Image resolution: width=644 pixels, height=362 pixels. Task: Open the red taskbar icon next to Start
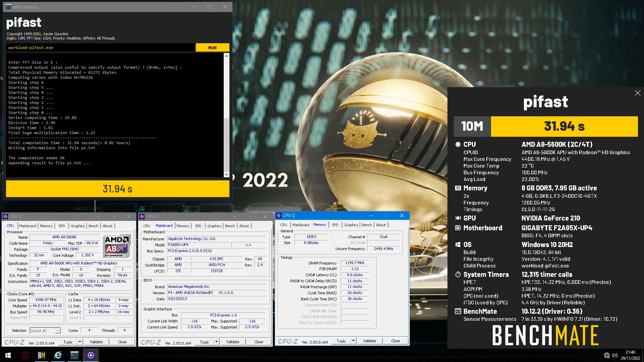coord(25,355)
